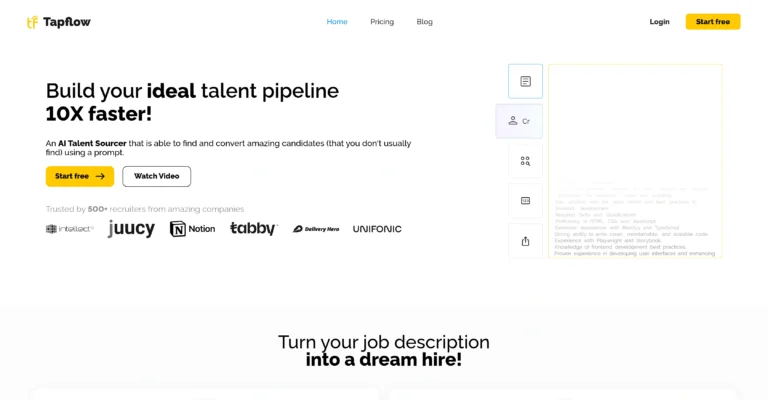Select the share/export icon step
Image resolution: width=768 pixels, height=400 pixels.
[525, 241]
